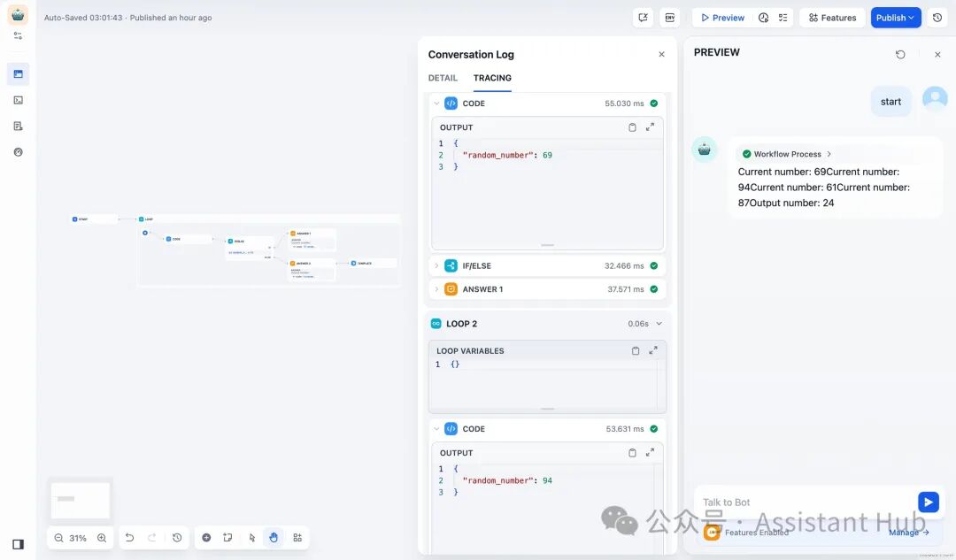Restart the preview conversation

900,54
